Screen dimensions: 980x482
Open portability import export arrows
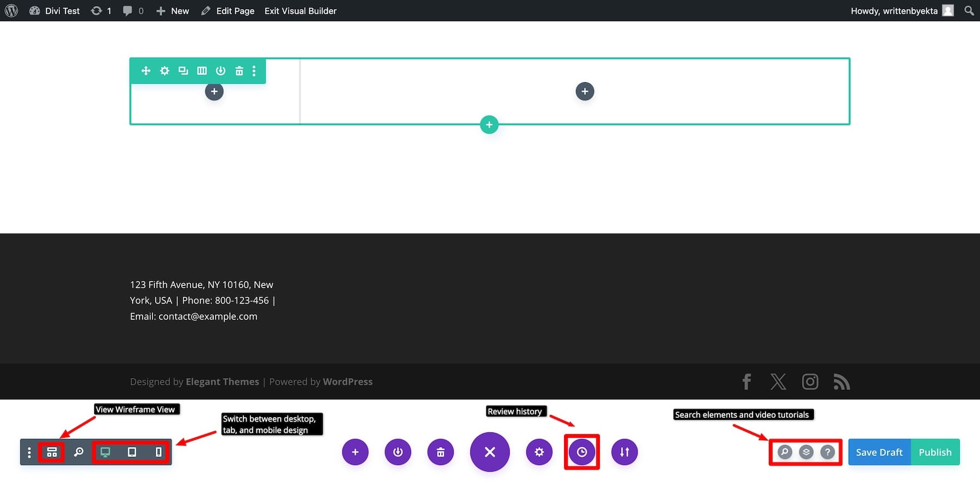[624, 452]
